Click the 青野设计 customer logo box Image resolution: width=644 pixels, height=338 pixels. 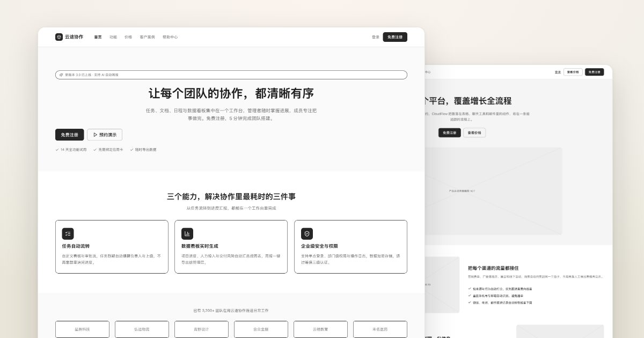coord(201,329)
